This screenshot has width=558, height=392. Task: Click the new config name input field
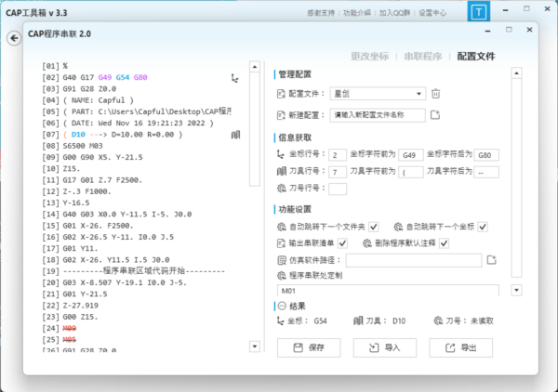[x=378, y=115]
